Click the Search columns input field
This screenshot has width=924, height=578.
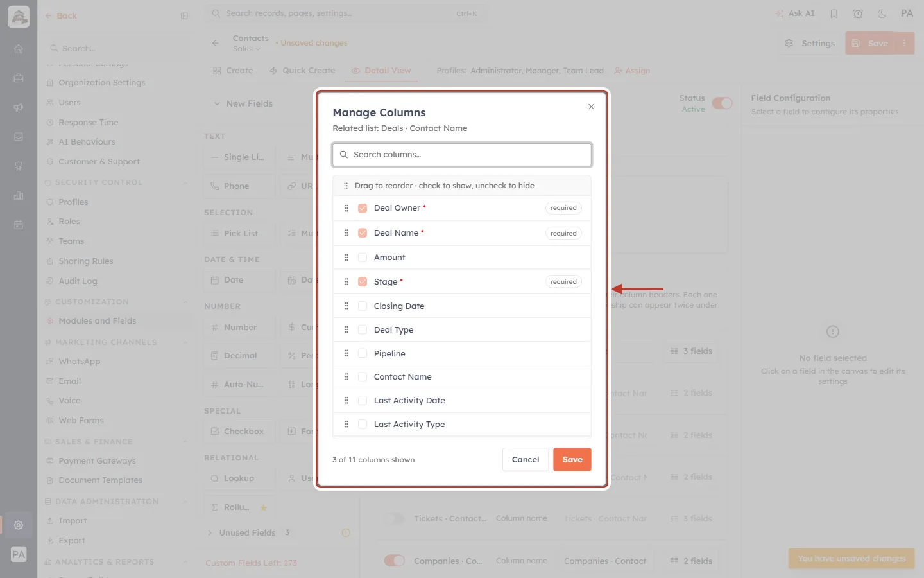coord(462,155)
